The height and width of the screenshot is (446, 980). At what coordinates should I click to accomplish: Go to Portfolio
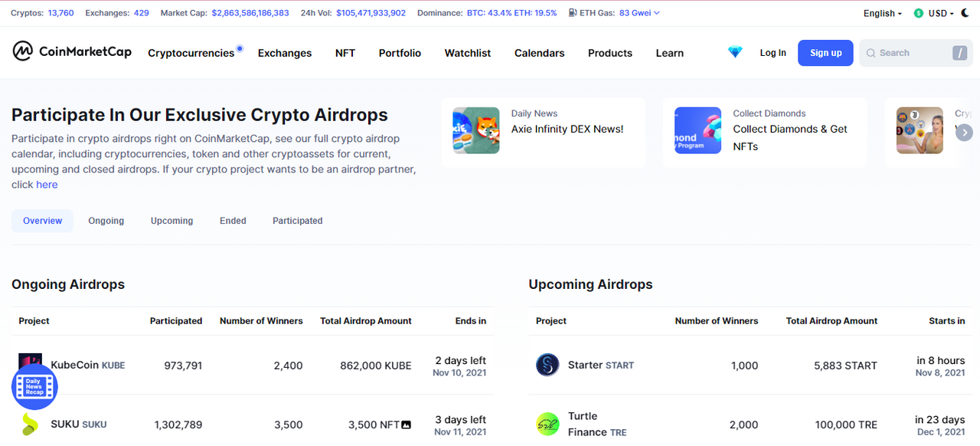[400, 53]
